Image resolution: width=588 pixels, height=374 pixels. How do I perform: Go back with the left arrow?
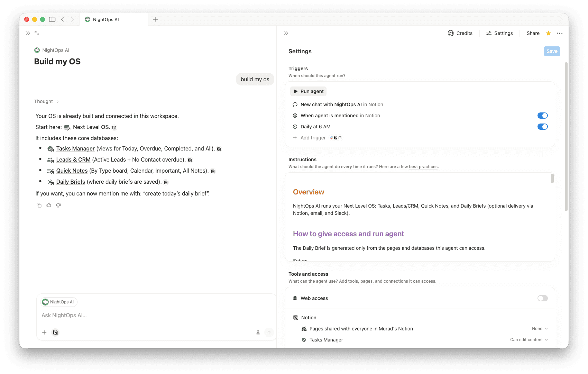point(63,19)
